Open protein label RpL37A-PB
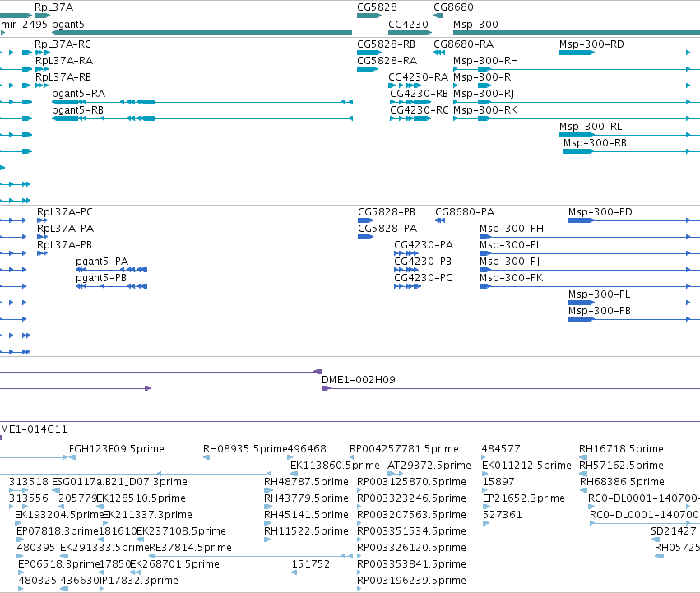The width and height of the screenshot is (700, 593). pos(64,245)
